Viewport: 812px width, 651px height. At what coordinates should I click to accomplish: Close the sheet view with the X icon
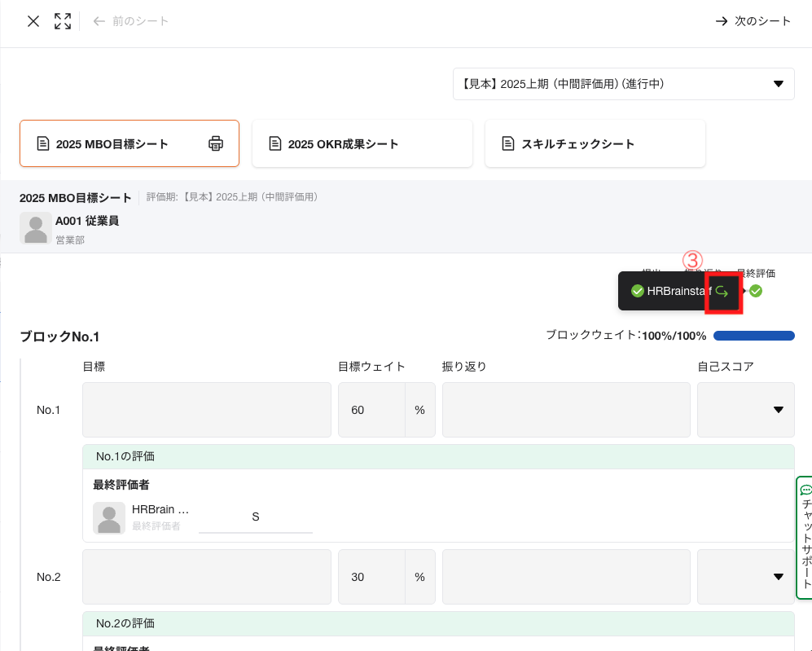click(33, 21)
